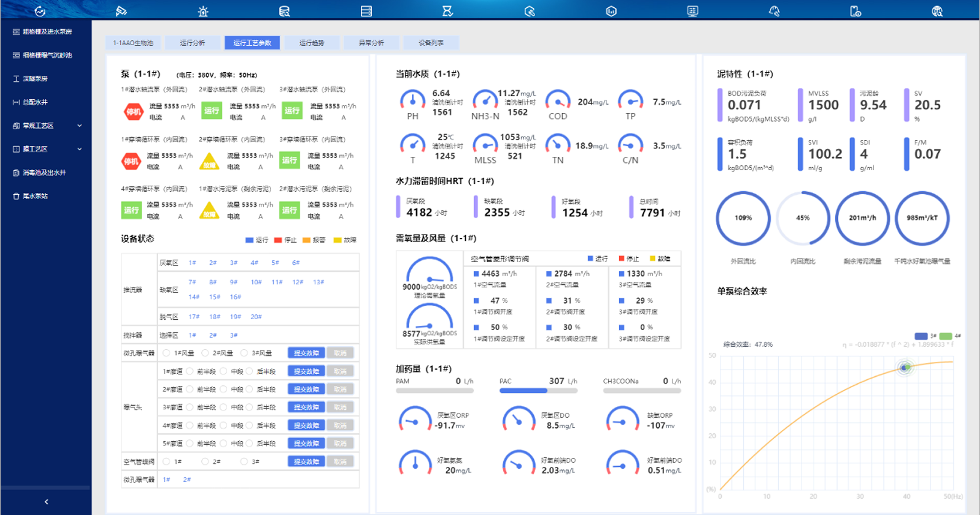The width and height of the screenshot is (980, 515).
Task: Click the icon beside 消毒池及出水井 in the sidebar
Action: point(16,173)
